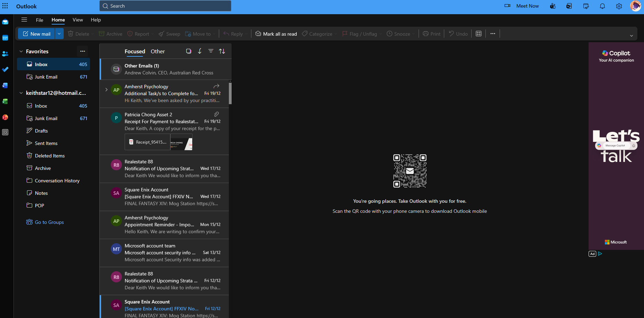The width and height of the screenshot is (644, 318).
Task: Click Mark all as read
Action: click(276, 34)
